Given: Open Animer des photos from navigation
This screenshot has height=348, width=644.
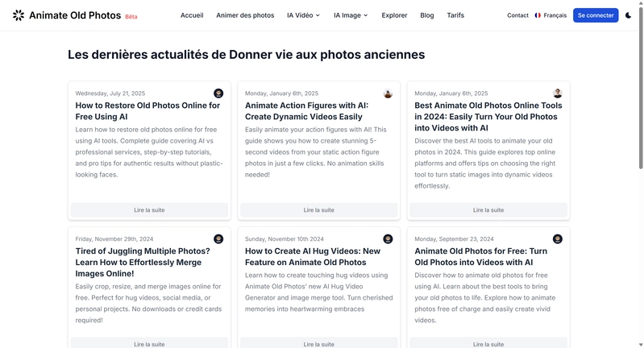Looking at the screenshot, I should pyautogui.click(x=245, y=15).
